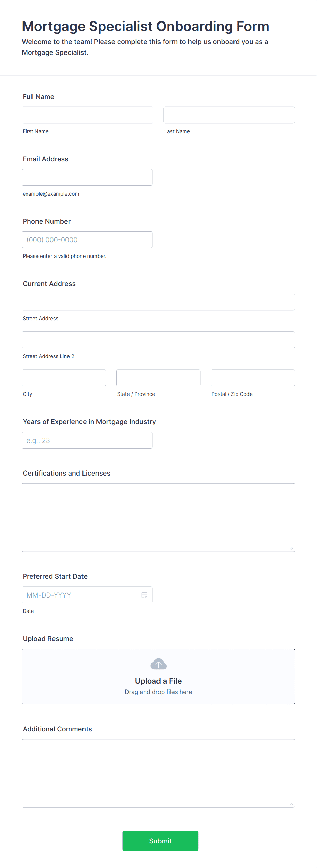317x868 pixels.
Task: Select the City input box
Action: coord(64,378)
